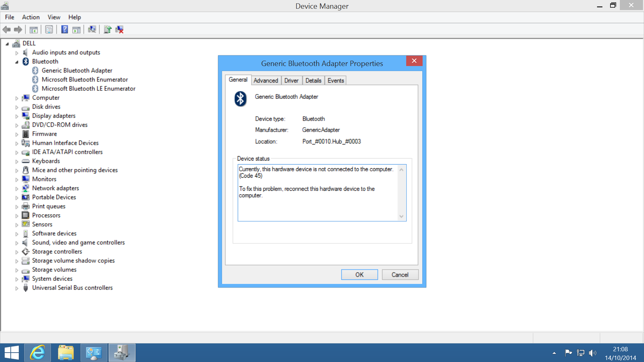
Task: Expand the Universal Serial Bus controllers node
Action: [x=16, y=288]
